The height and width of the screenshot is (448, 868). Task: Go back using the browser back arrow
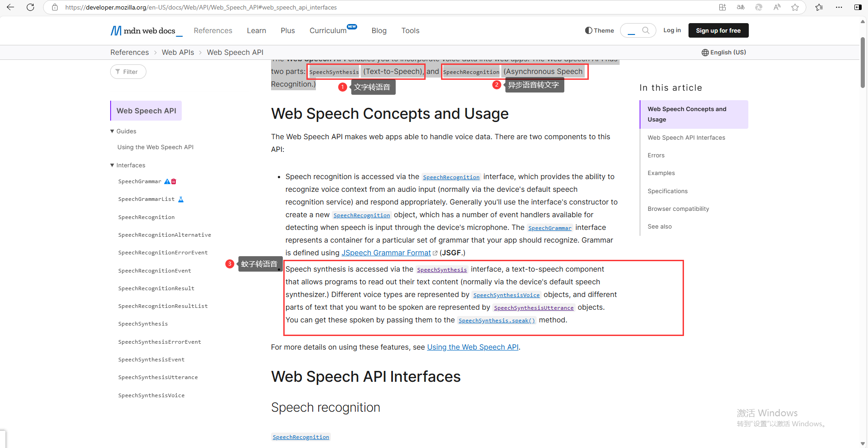coord(10,7)
